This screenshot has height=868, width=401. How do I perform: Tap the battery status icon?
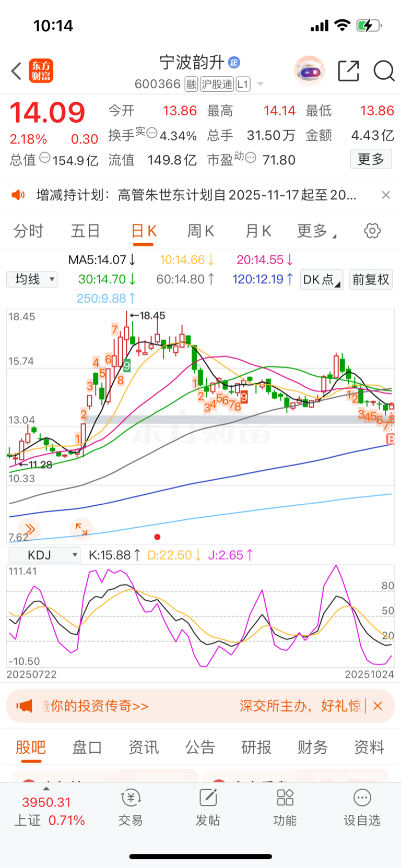click(x=369, y=26)
